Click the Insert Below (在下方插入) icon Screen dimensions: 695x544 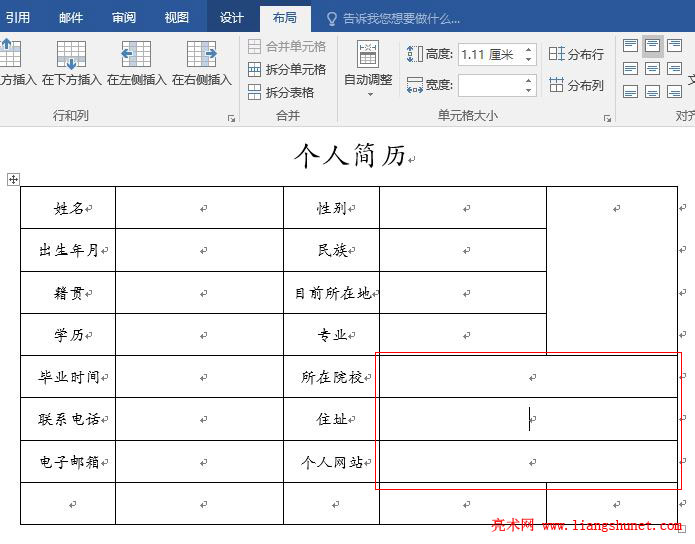(71, 55)
